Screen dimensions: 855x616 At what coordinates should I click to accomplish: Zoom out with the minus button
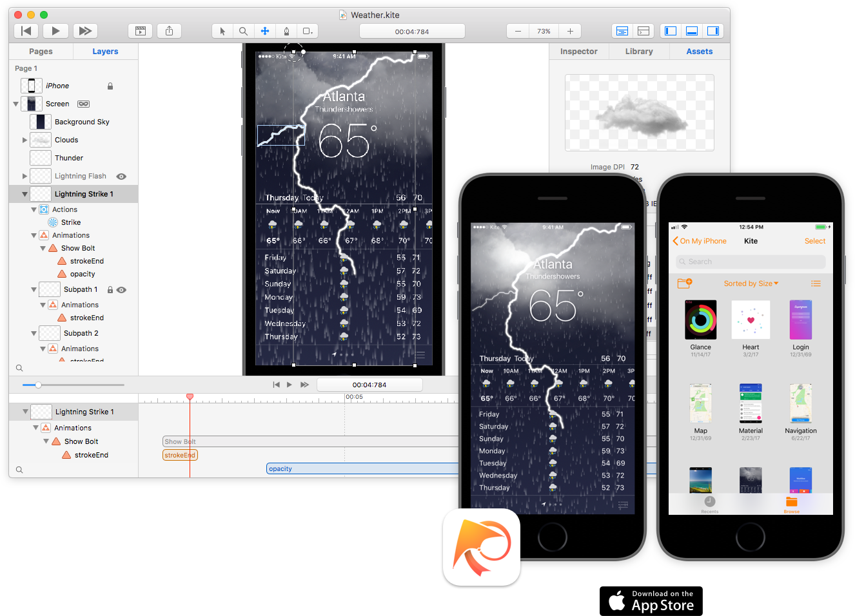point(518,31)
